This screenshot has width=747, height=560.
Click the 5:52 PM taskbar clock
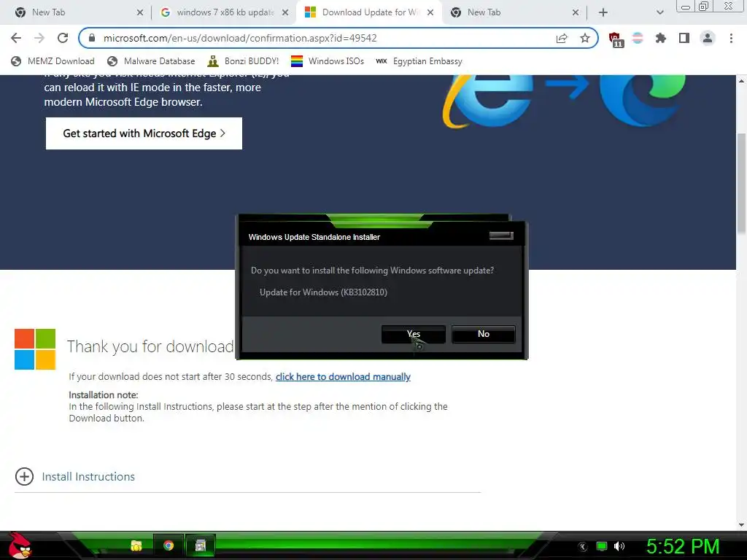pos(683,546)
